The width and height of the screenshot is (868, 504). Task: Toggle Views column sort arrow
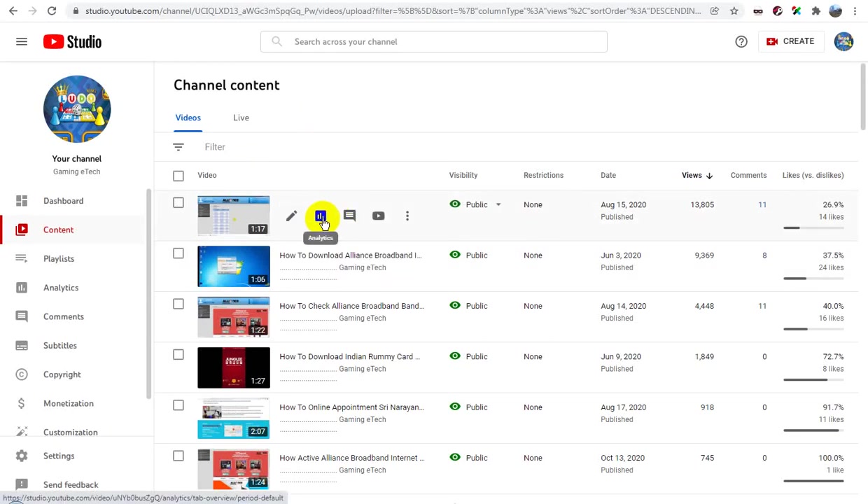(x=709, y=176)
